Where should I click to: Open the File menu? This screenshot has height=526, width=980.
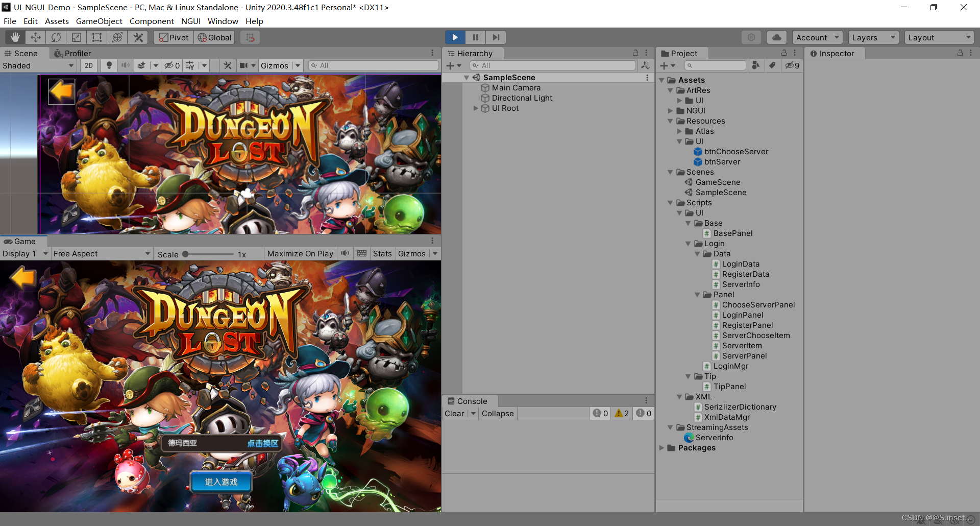pos(10,21)
